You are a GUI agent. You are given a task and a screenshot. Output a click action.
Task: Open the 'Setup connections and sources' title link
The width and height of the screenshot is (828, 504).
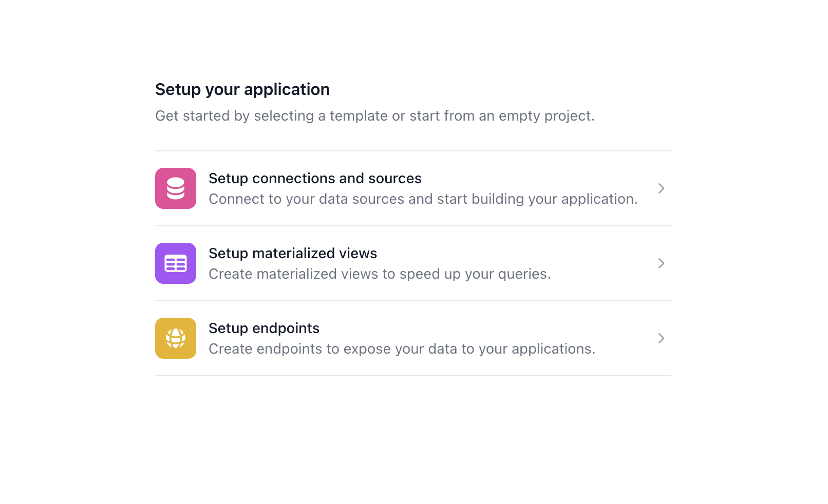click(x=314, y=178)
